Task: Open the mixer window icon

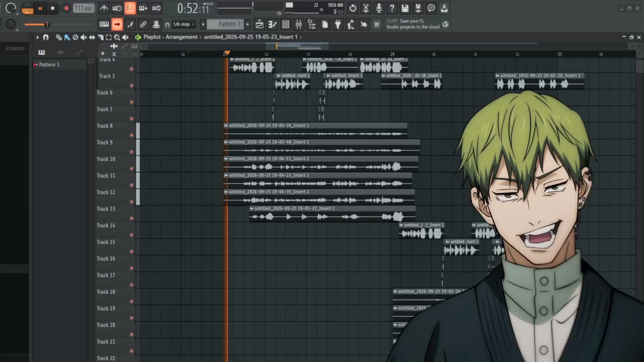Action: [x=298, y=24]
